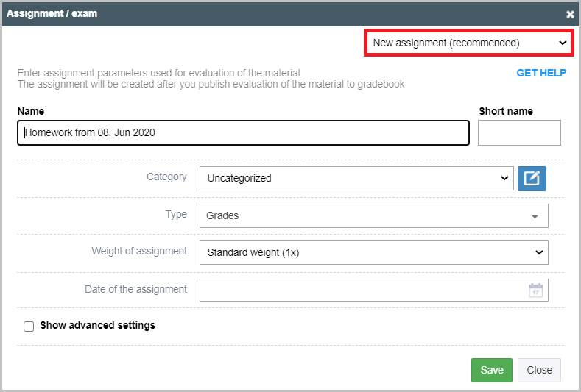Open the calendar date picker icon
This screenshot has width=581, height=392.
pyautogui.click(x=535, y=291)
